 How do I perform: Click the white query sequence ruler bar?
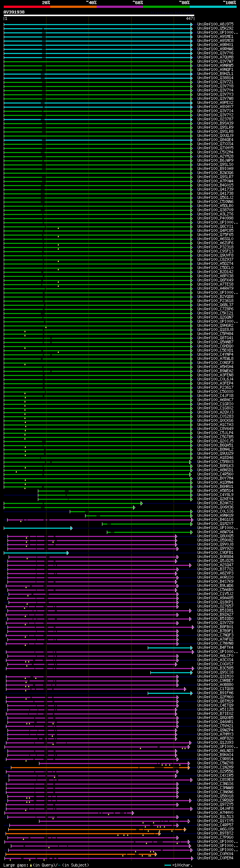click(x=99, y=15)
